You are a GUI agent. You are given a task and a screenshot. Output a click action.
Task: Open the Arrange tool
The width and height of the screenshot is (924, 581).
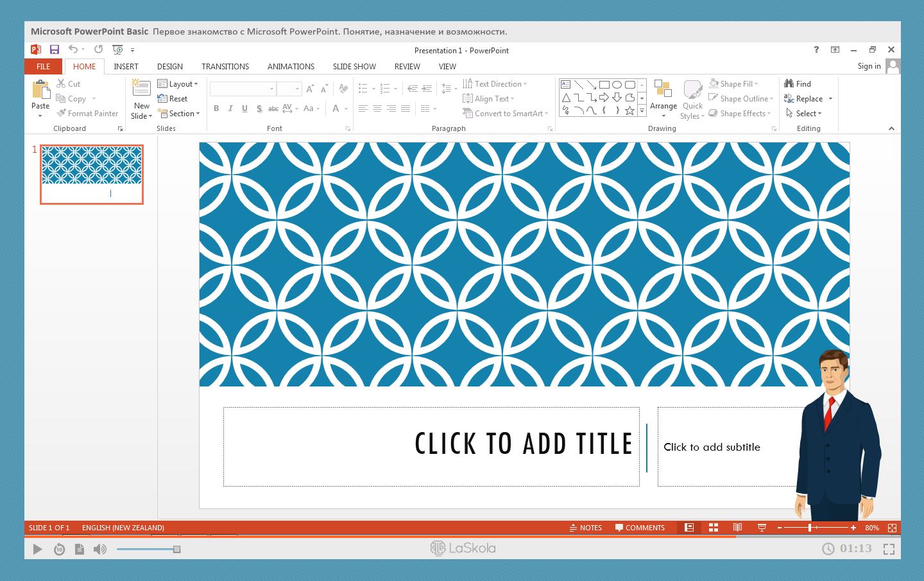click(x=663, y=98)
